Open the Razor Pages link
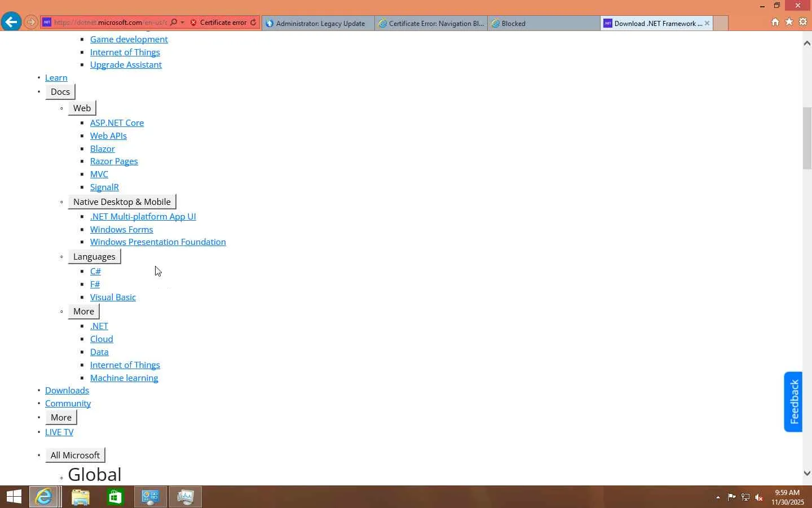The image size is (812, 508). pos(114,161)
